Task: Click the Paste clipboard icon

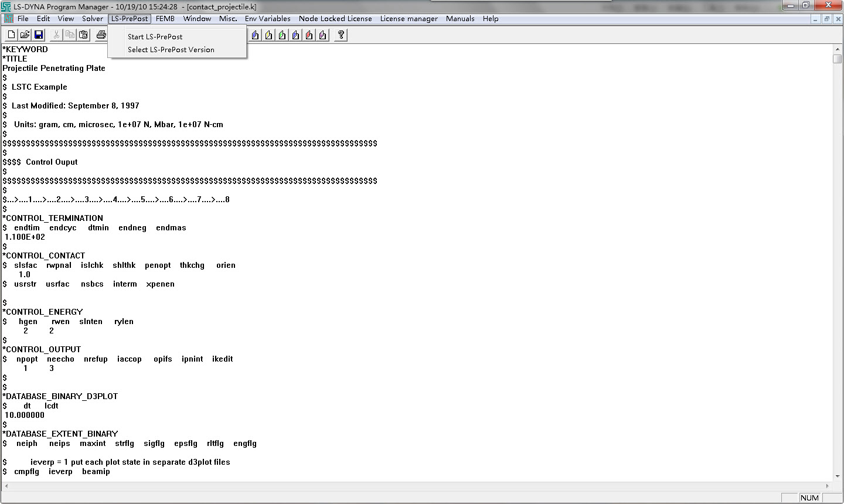Action: coord(83,35)
